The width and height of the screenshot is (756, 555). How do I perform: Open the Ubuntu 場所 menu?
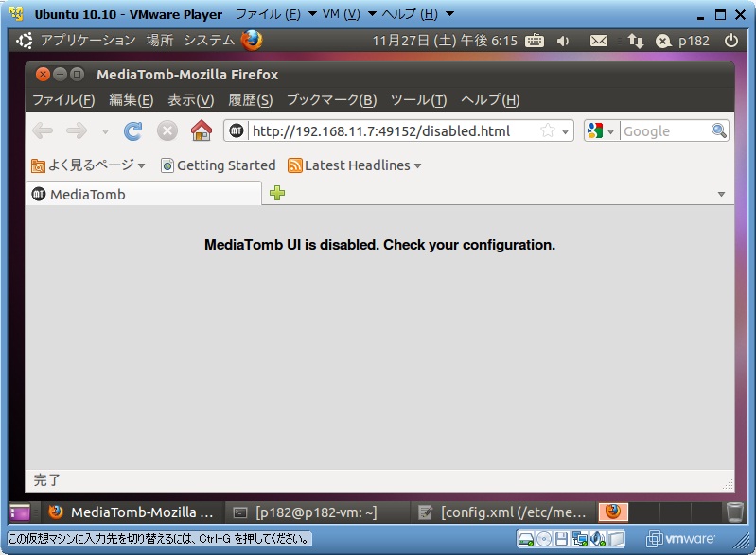pos(160,41)
